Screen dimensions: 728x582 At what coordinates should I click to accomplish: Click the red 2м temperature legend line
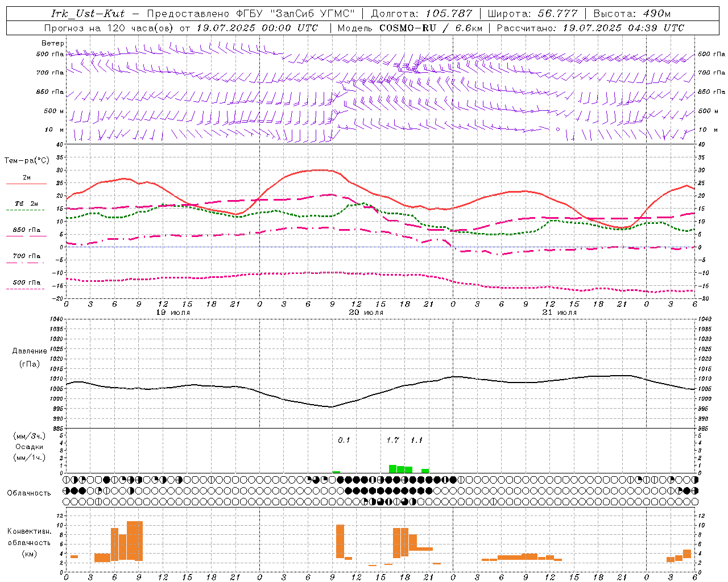pyautogui.click(x=26, y=184)
